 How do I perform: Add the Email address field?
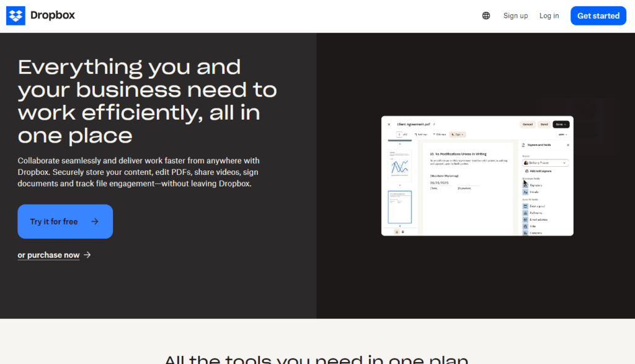click(539, 220)
